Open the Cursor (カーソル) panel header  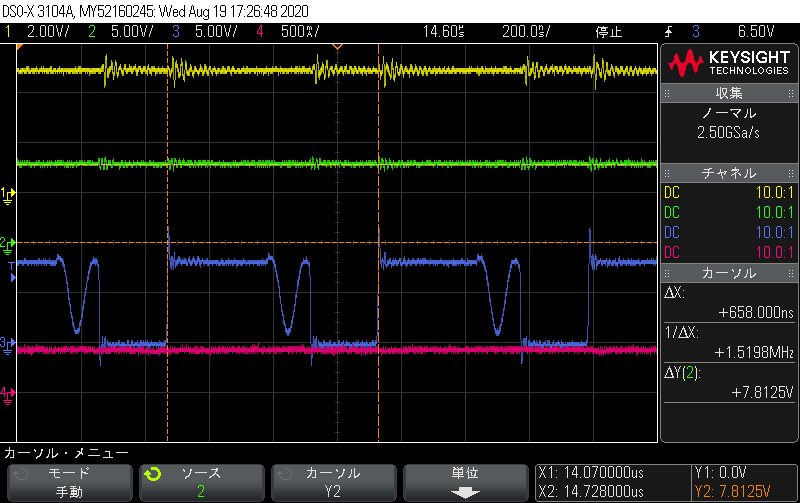click(x=729, y=273)
